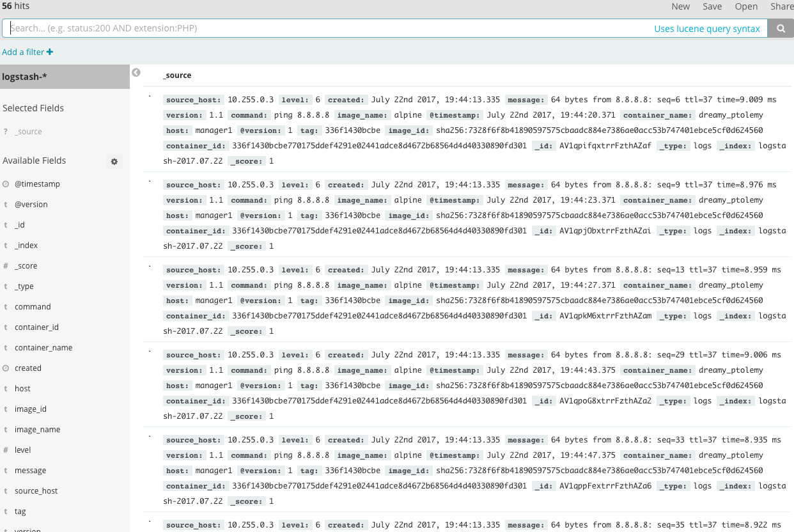Select the host available field
The height and width of the screenshot is (532, 794).
pyautogui.click(x=22, y=389)
